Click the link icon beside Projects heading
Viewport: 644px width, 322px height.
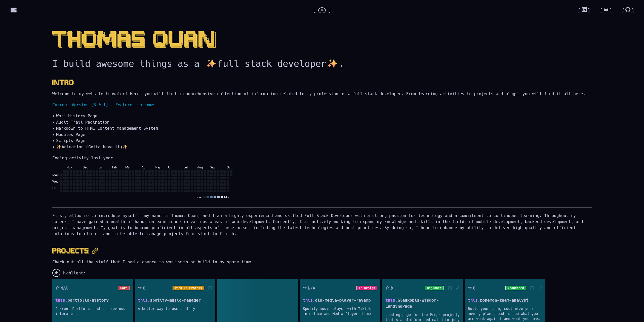(x=95, y=251)
